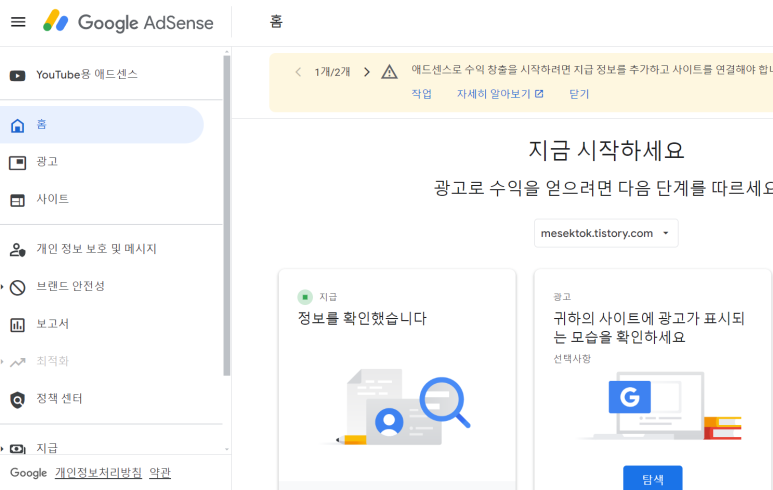Image resolution: width=773 pixels, height=490 pixels.
Task: Click the external link icon beside 자세히 알아보기
Action: (539, 94)
